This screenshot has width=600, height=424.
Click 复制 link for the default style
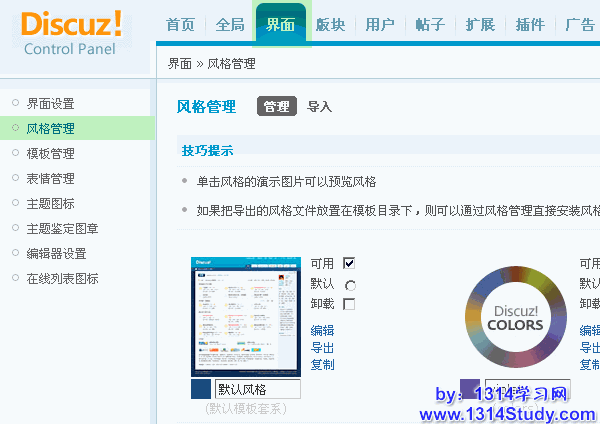pos(322,365)
